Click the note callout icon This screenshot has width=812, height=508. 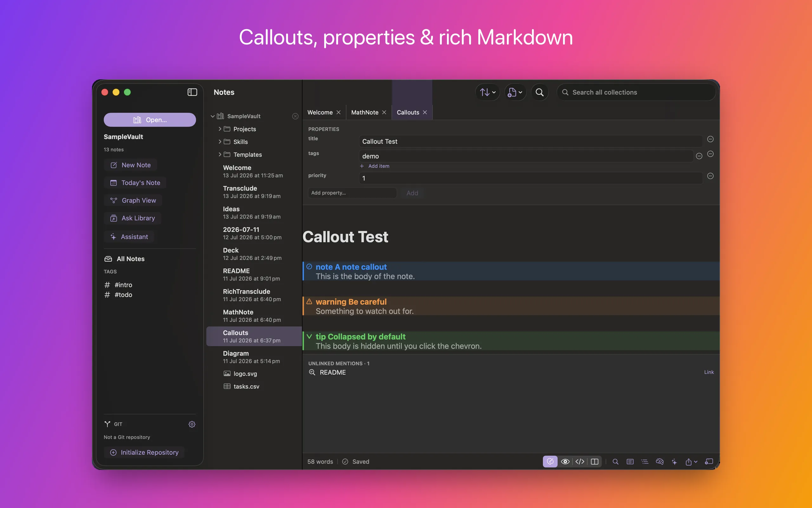click(309, 266)
